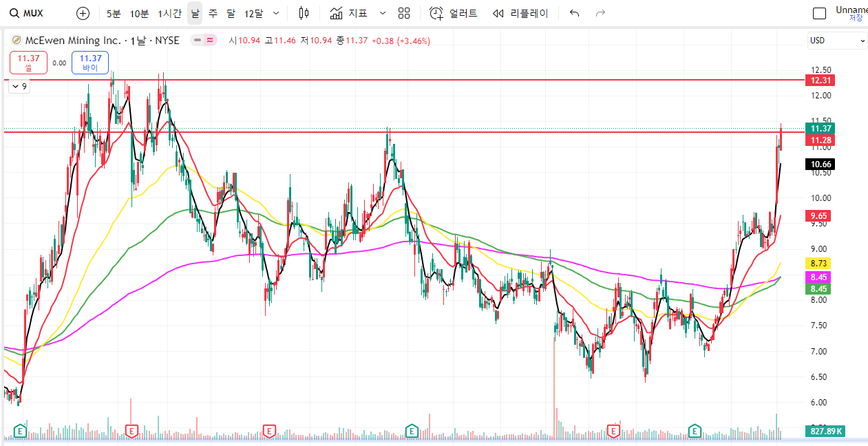
Task: Select the 12달 interval
Action: point(253,13)
